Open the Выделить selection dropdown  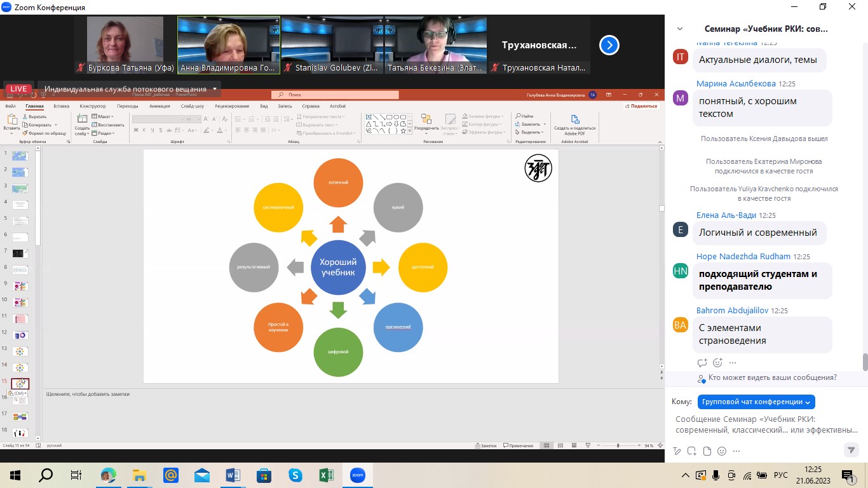pos(529,132)
